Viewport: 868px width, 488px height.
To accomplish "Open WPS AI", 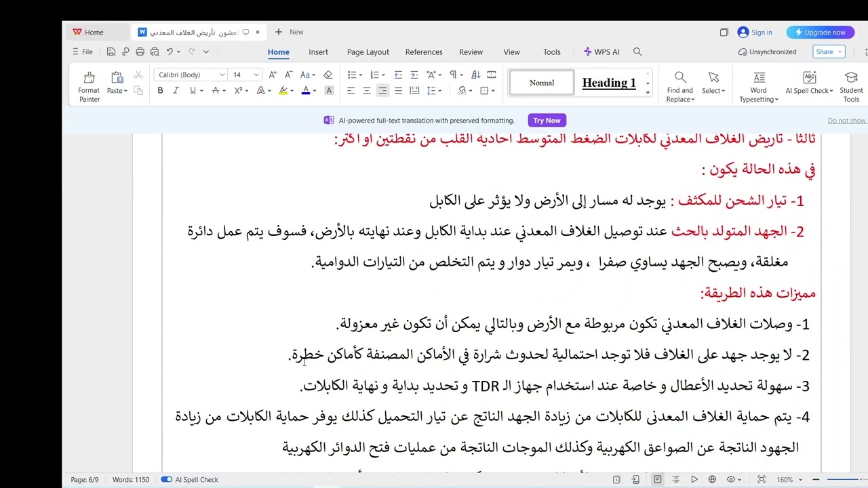I will point(601,52).
